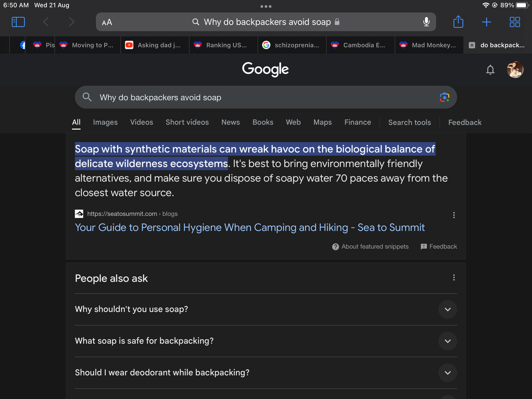Click the Sea to Summit site favicon
This screenshot has width=532, height=399.
coord(79,214)
